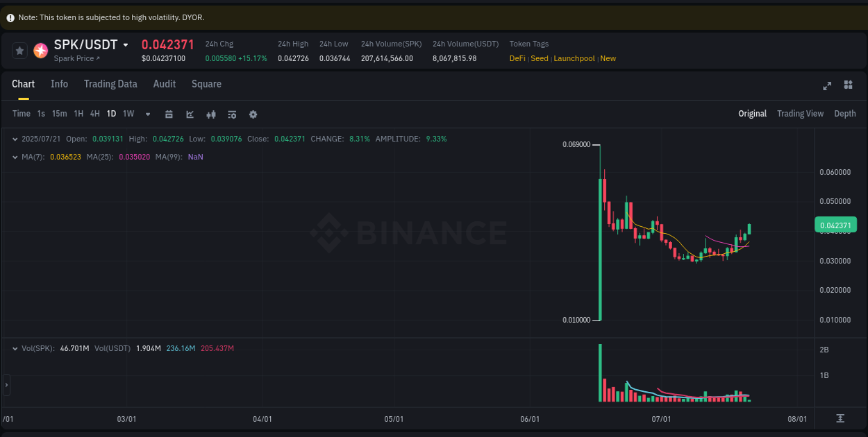Image resolution: width=868 pixels, height=437 pixels.
Task: Open the chart display settings icon
Action: [x=232, y=114]
